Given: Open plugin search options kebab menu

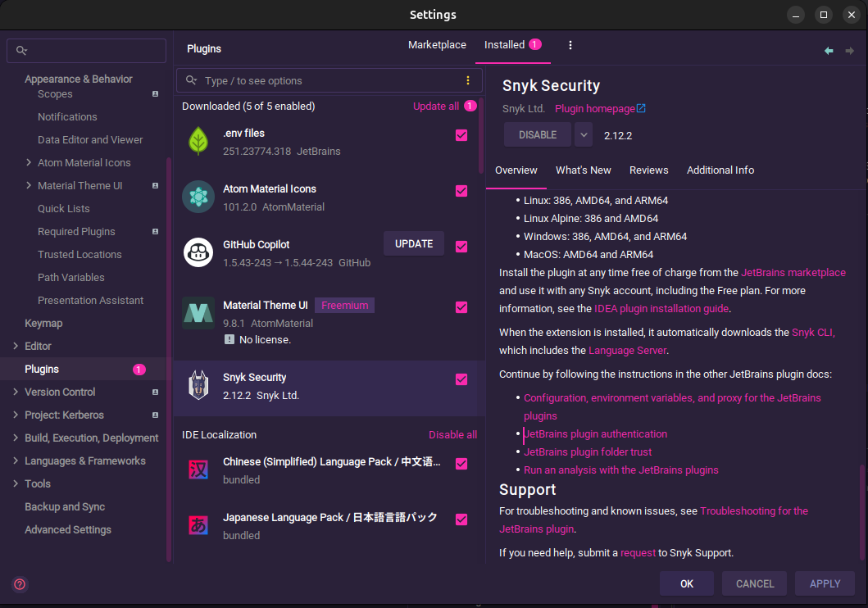Looking at the screenshot, I should [468, 80].
